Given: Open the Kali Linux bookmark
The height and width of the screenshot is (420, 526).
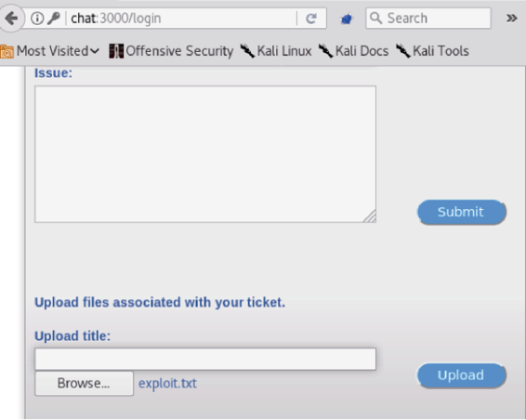Looking at the screenshot, I should pos(276,51).
